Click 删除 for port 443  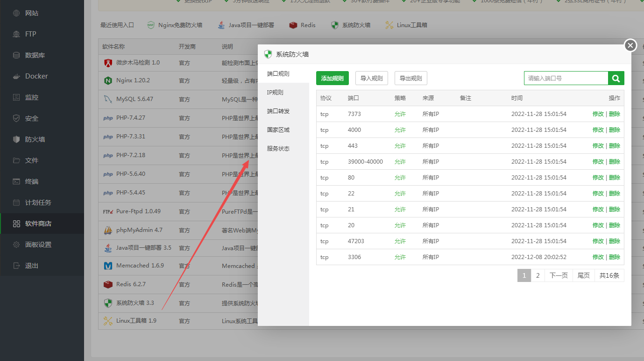(615, 146)
